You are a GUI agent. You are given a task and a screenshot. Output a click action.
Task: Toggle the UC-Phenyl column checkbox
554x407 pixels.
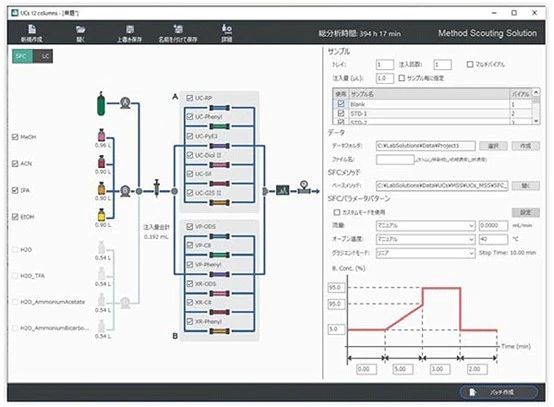click(x=190, y=117)
